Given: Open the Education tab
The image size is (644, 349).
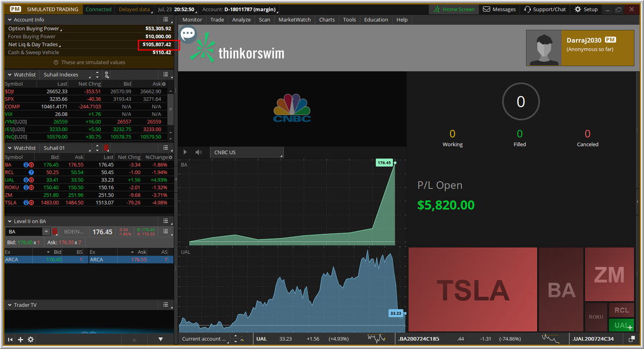Looking at the screenshot, I should pyautogui.click(x=376, y=19).
